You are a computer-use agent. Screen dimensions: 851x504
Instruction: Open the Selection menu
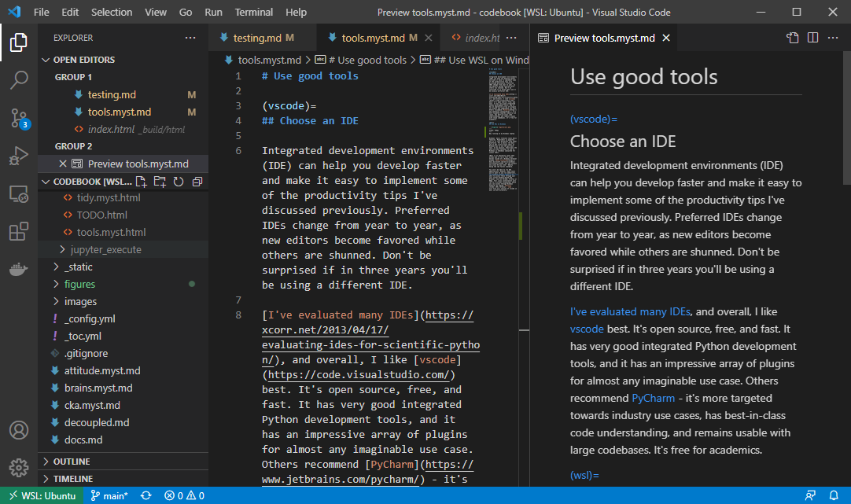111,12
